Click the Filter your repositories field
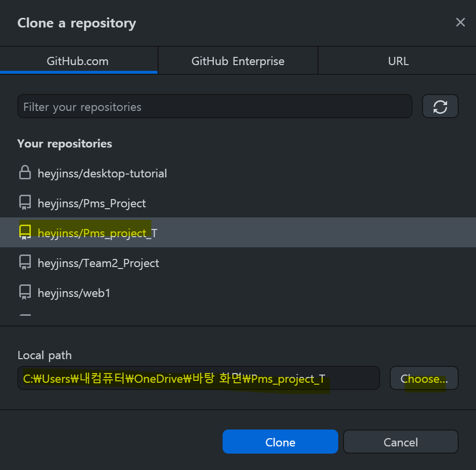This screenshot has width=476, height=470. [x=214, y=107]
